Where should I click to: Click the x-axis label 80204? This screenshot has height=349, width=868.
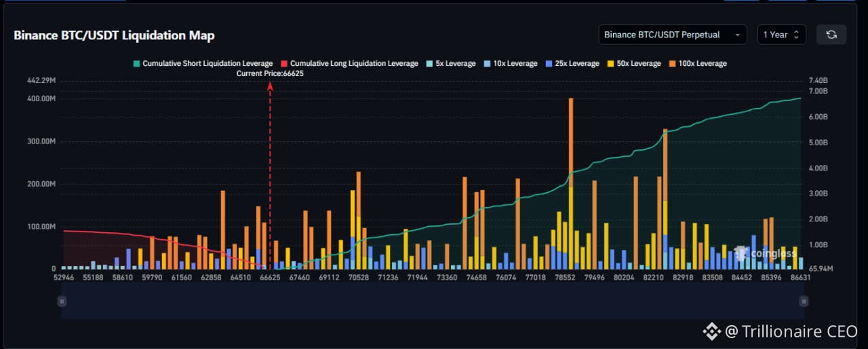coord(623,278)
